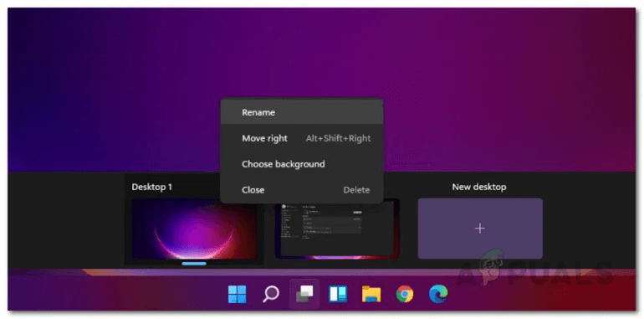Toggle the Task View button

point(304,294)
